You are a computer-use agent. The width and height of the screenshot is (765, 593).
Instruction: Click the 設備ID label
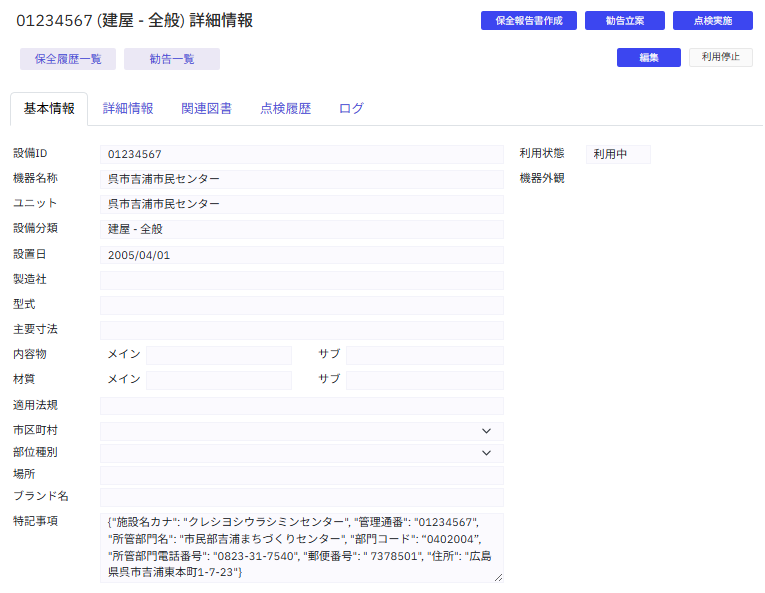pos(30,153)
